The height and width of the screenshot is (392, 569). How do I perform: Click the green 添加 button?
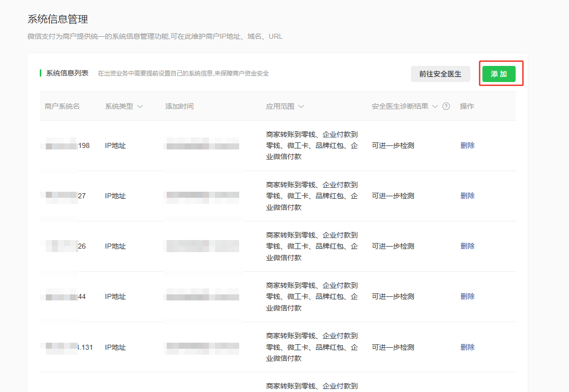click(499, 74)
